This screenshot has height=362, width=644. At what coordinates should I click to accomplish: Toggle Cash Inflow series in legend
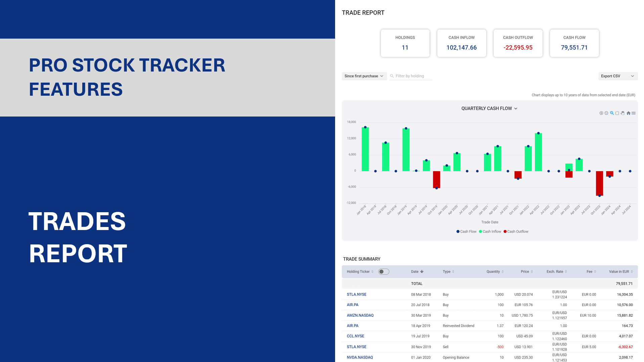coord(490,232)
